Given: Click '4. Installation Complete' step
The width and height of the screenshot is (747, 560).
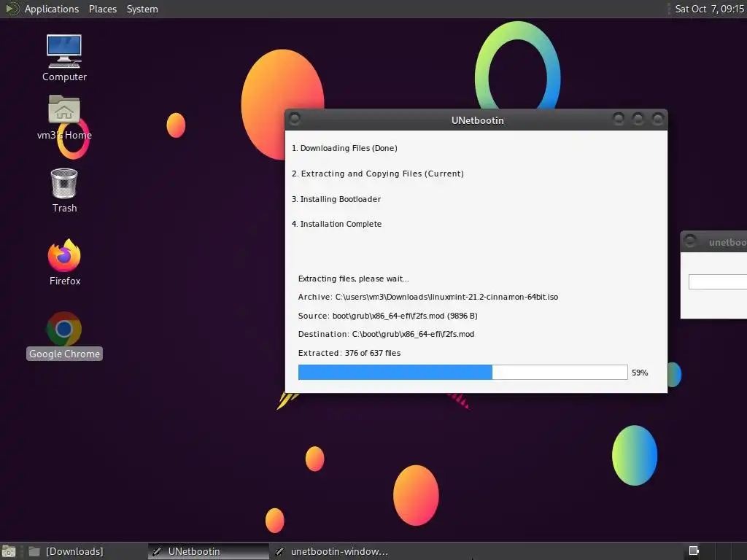Looking at the screenshot, I should tap(337, 224).
